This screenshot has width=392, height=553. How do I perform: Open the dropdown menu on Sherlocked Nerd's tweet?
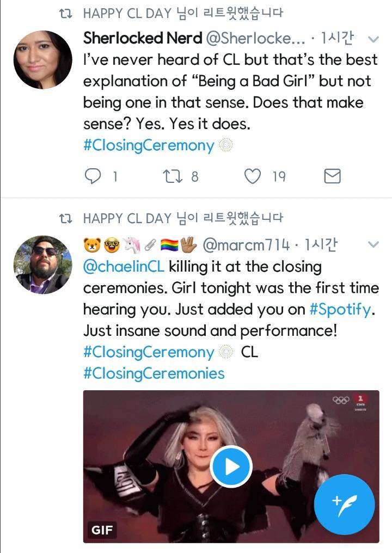[x=373, y=39]
